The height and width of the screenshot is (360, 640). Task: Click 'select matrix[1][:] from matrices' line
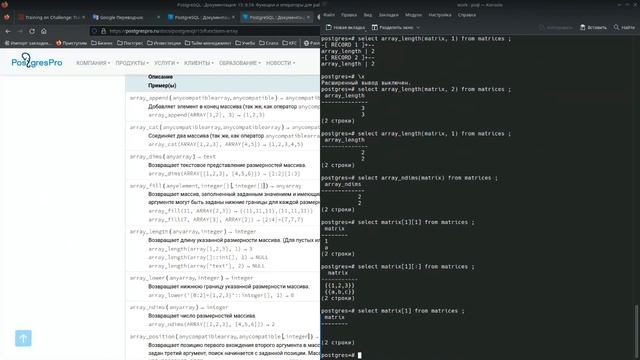tap(398, 267)
